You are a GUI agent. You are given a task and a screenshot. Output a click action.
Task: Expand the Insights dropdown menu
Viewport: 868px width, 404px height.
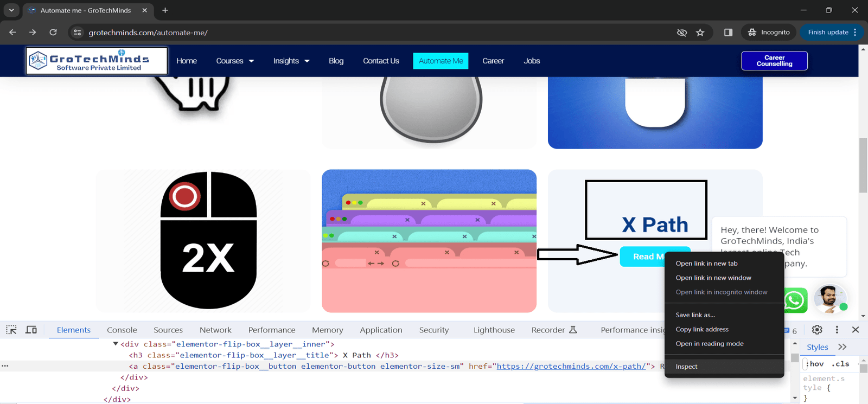point(291,61)
